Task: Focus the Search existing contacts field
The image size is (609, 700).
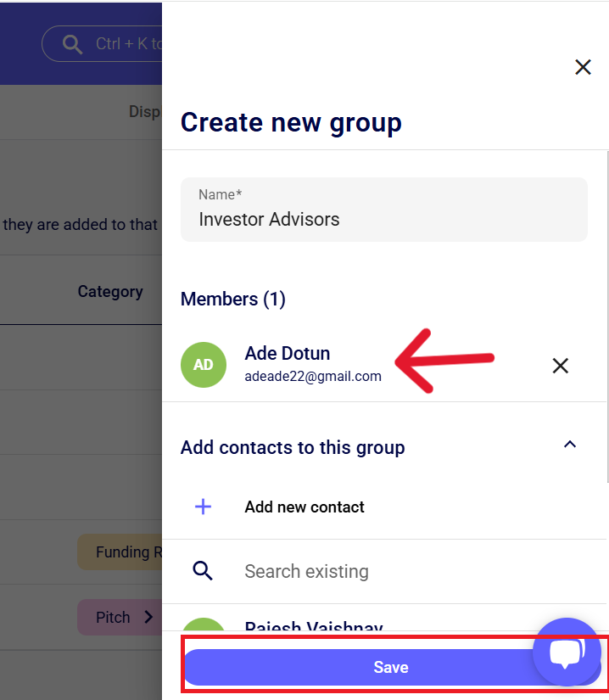Action: [x=382, y=571]
